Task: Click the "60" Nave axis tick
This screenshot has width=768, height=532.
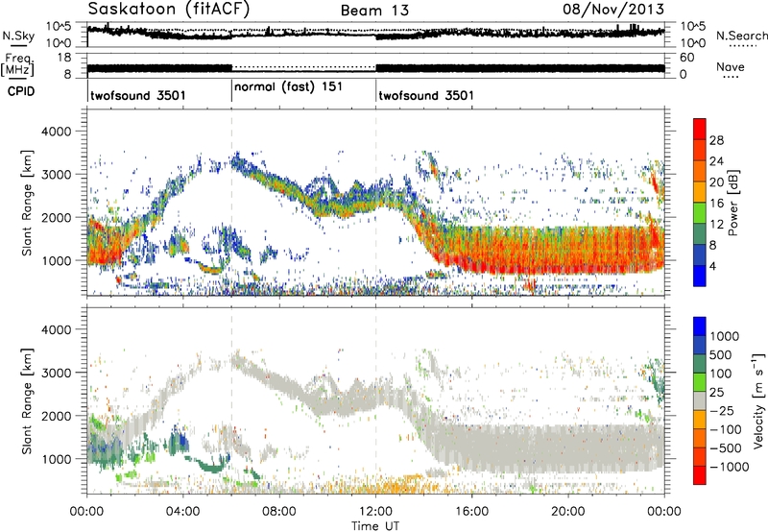Action: tap(686, 58)
